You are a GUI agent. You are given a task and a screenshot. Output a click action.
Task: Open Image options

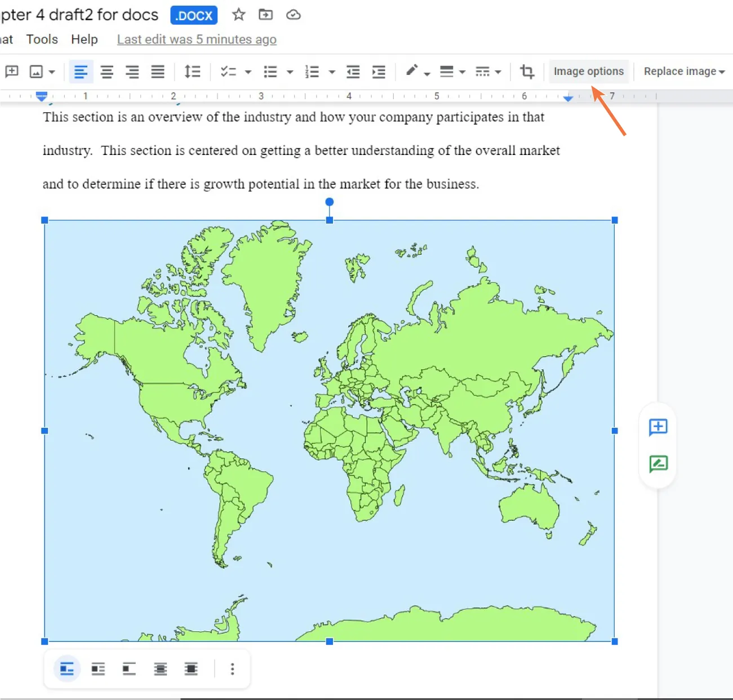pyautogui.click(x=589, y=71)
